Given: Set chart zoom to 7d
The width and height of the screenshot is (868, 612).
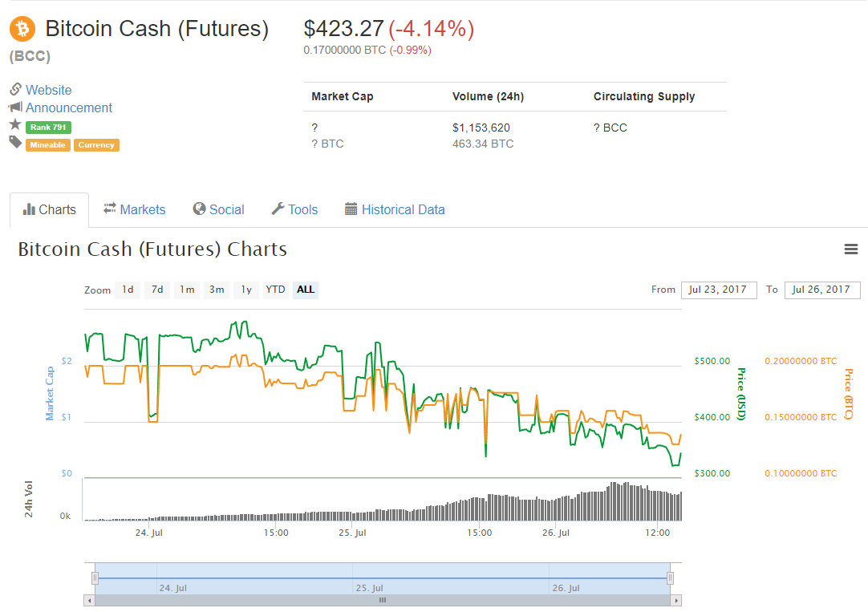Looking at the screenshot, I should 157,290.
